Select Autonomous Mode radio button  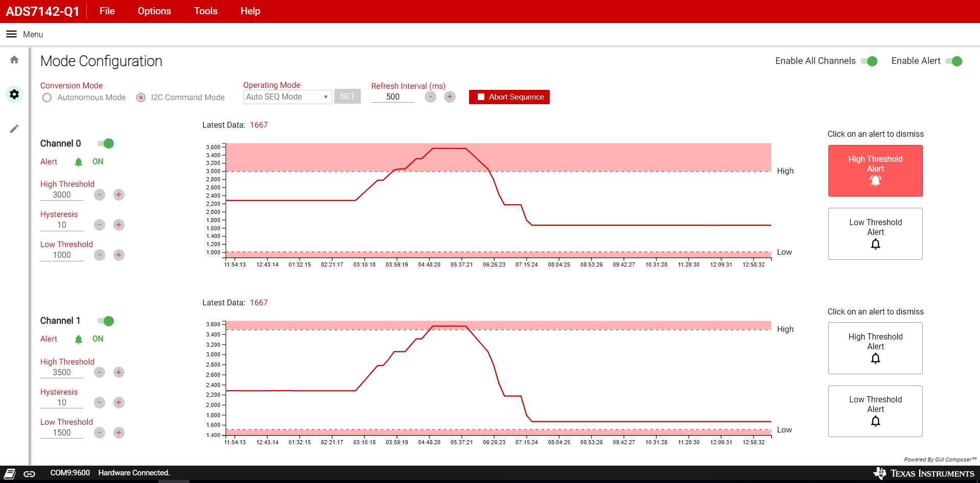(47, 98)
